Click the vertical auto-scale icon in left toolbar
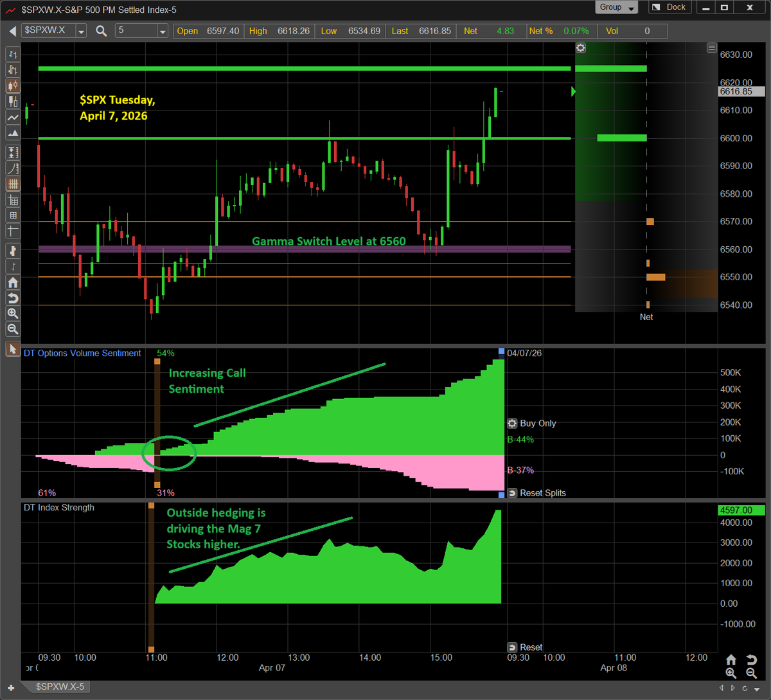 tap(13, 153)
